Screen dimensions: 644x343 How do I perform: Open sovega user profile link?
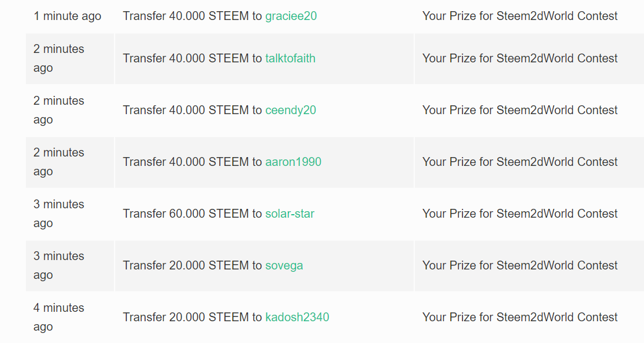pyautogui.click(x=284, y=266)
